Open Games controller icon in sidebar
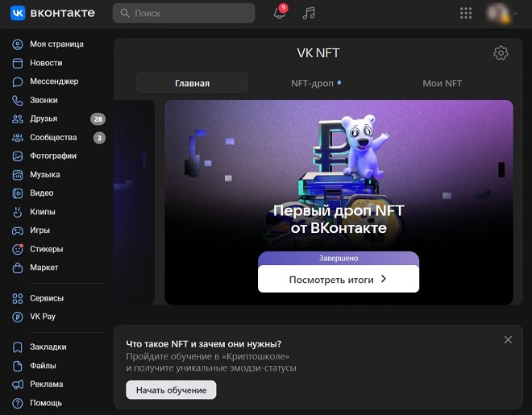This screenshot has width=532, height=415. click(x=17, y=230)
